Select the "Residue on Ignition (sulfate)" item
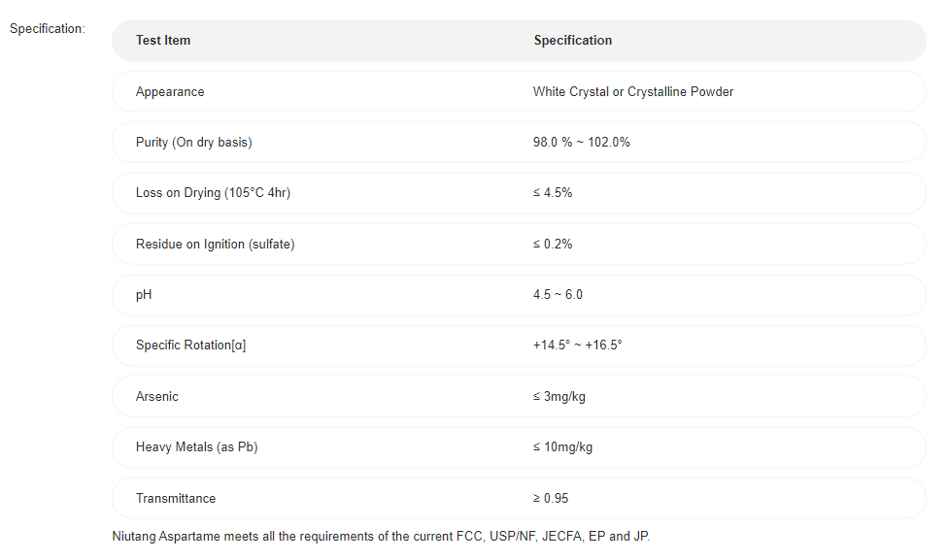This screenshot has height=560, width=948. point(215,245)
